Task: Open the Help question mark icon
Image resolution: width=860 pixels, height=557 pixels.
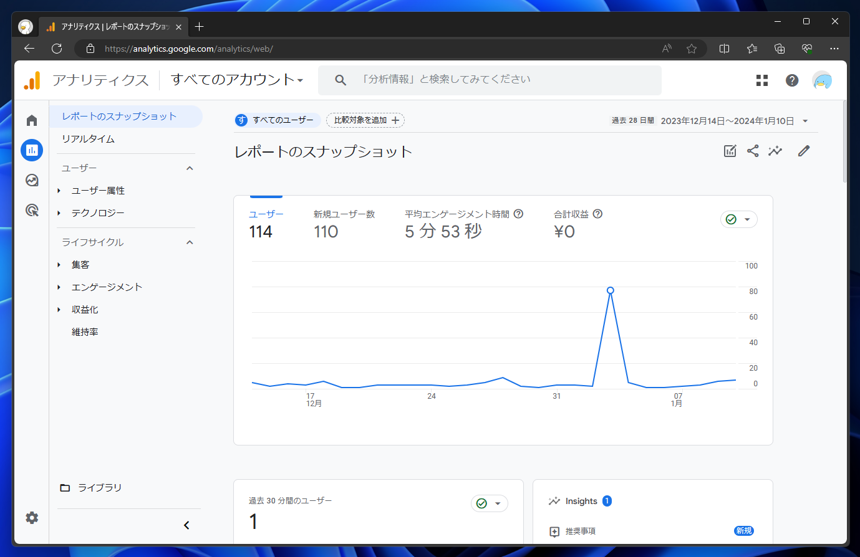Action: [791, 81]
